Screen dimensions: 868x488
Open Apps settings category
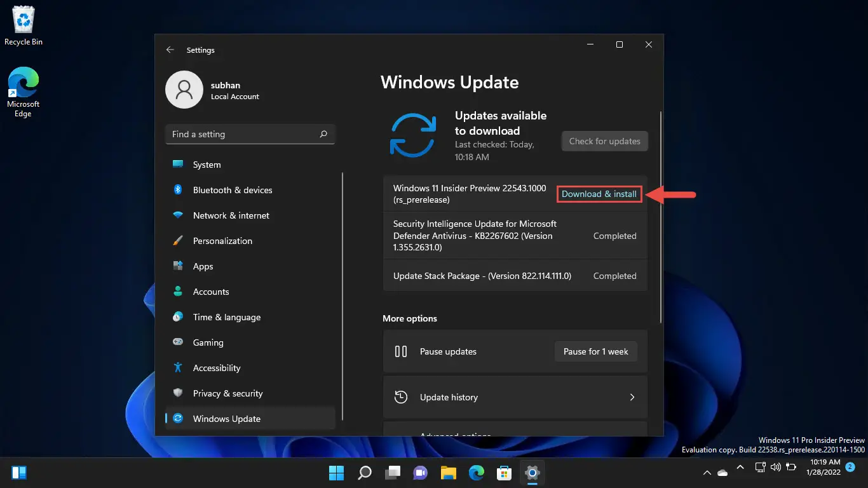250,266
